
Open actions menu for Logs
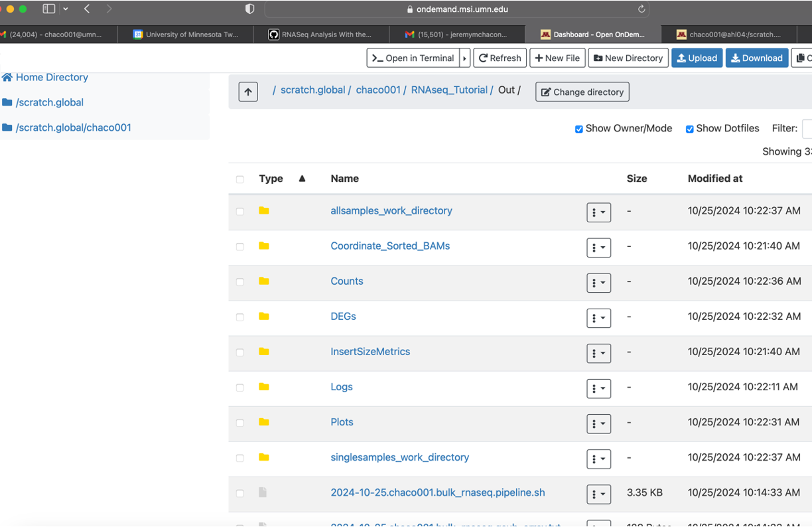point(598,388)
